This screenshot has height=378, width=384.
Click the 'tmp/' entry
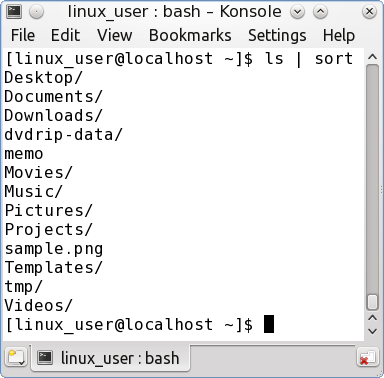[x=23, y=287]
